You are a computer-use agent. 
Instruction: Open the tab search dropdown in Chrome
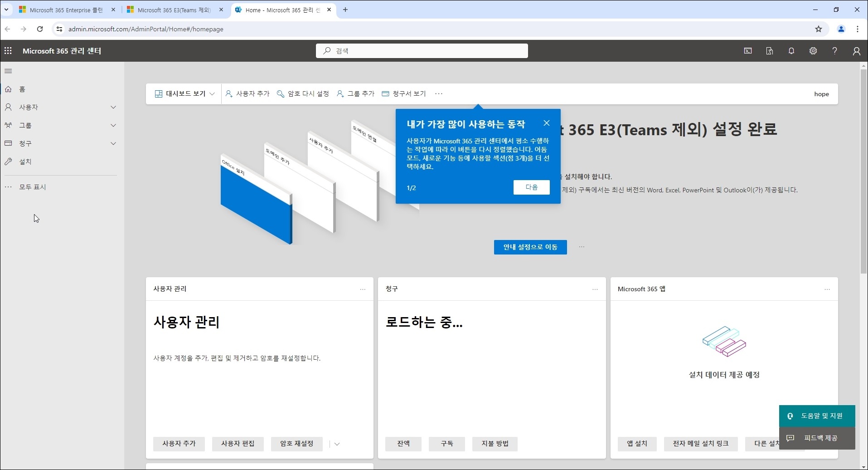pyautogui.click(x=6, y=10)
